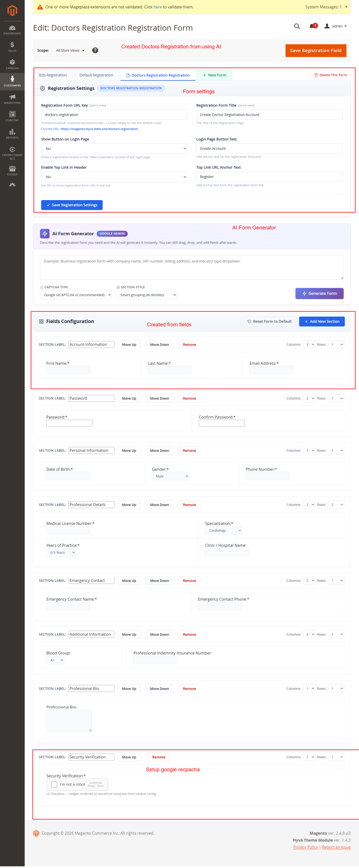
Task: Click the search magnifier icon
Action: [297, 26]
